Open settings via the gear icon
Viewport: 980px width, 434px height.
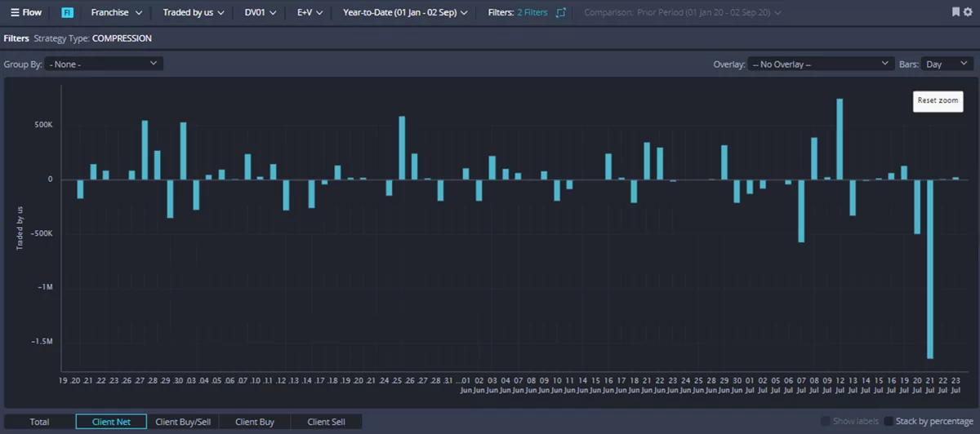[969, 12]
